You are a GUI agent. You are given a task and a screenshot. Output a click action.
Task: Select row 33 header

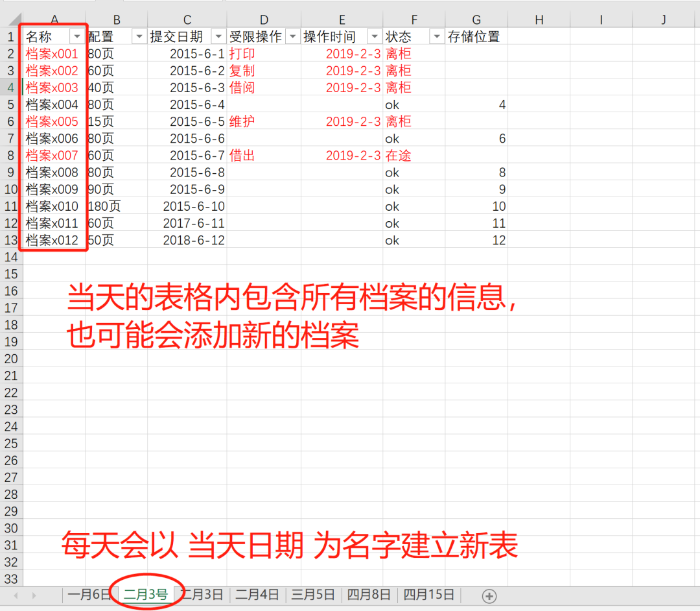pyautogui.click(x=11, y=579)
